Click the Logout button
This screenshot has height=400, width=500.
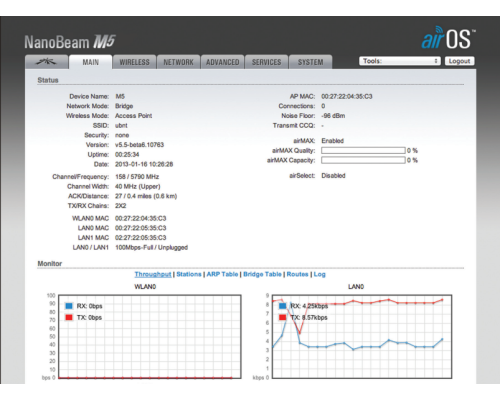point(459,61)
